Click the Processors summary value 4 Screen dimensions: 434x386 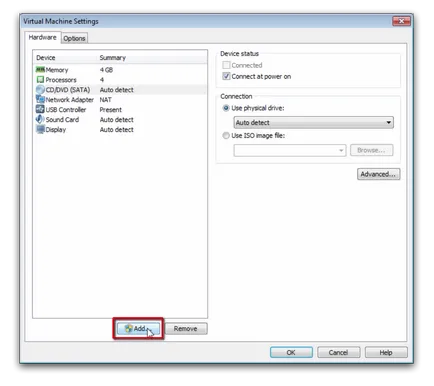coord(102,80)
